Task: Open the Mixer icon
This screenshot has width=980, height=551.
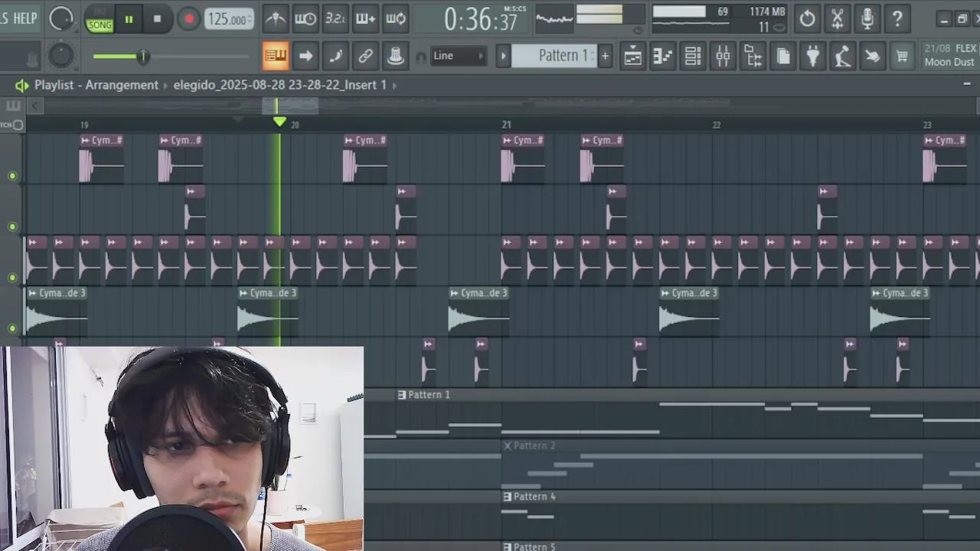Action: [x=723, y=55]
